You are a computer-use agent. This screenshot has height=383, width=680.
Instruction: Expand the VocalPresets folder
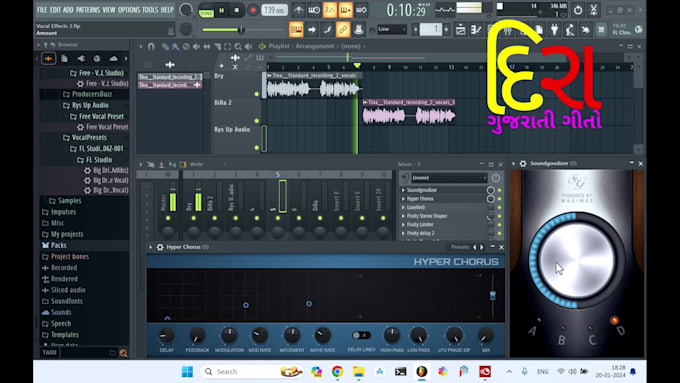[x=85, y=137]
